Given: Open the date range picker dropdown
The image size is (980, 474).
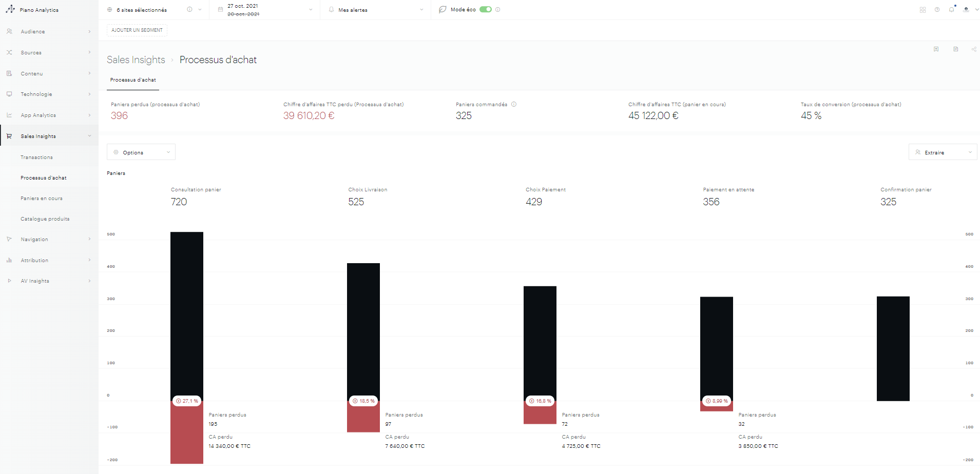Looking at the screenshot, I should point(264,10).
